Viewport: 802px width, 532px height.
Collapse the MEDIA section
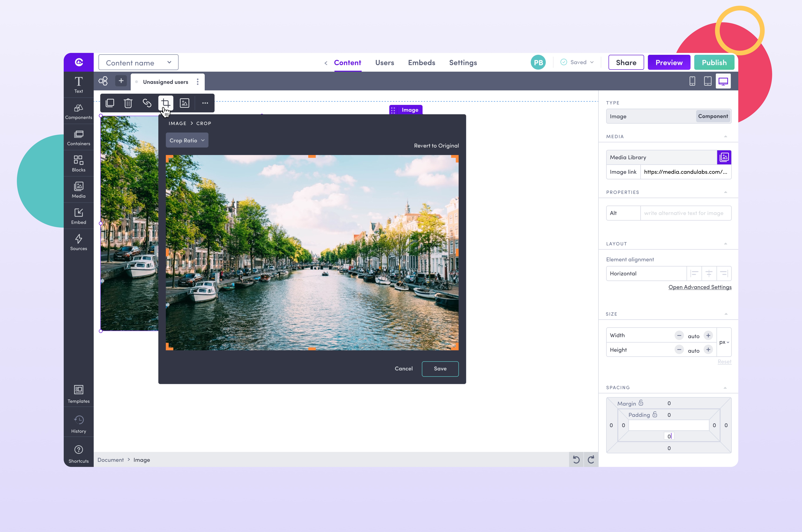[726, 136]
